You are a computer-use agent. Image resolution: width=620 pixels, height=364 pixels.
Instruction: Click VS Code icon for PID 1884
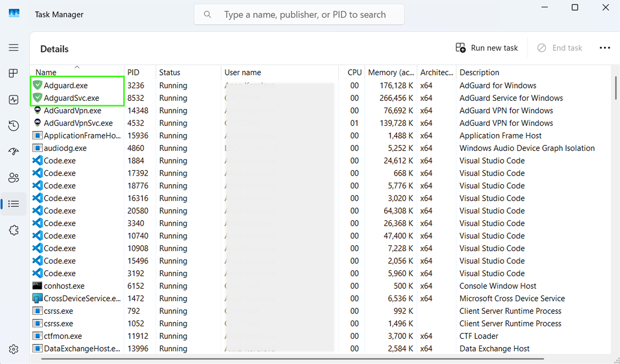point(37,160)
